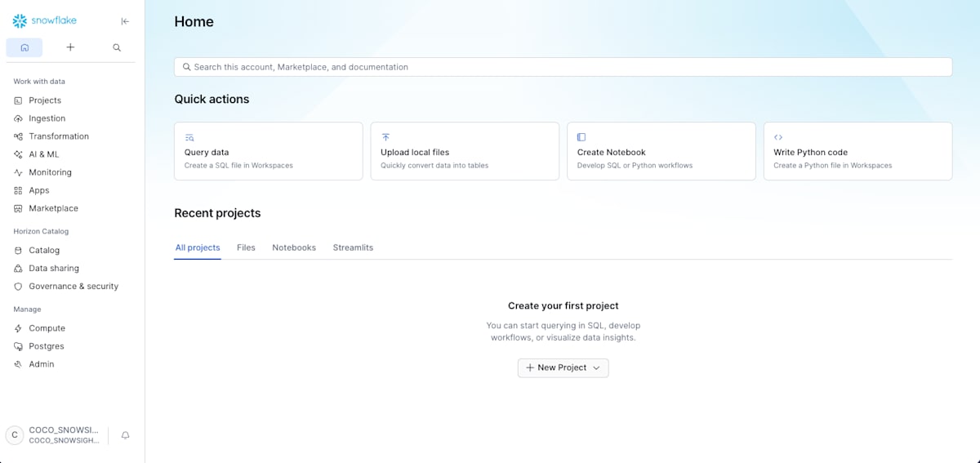Click the Horizon Catalog section label
Viewport: 980px width, 463px height.
click(41, 232)
